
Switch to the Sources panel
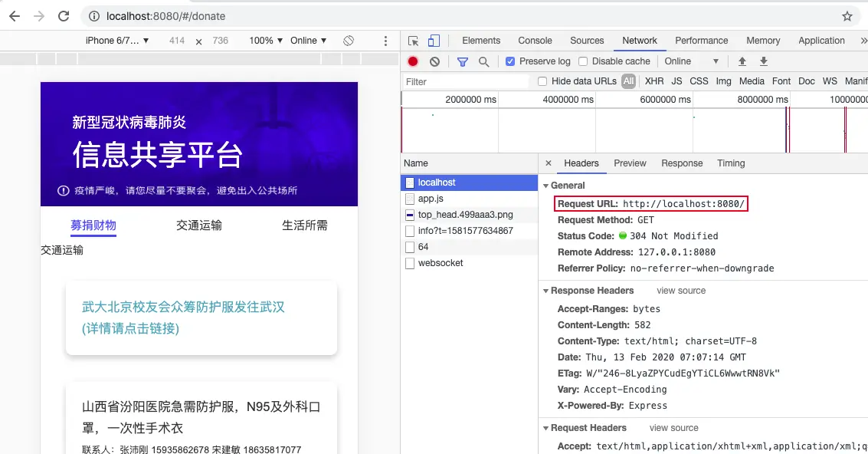(x=587, y=41)
